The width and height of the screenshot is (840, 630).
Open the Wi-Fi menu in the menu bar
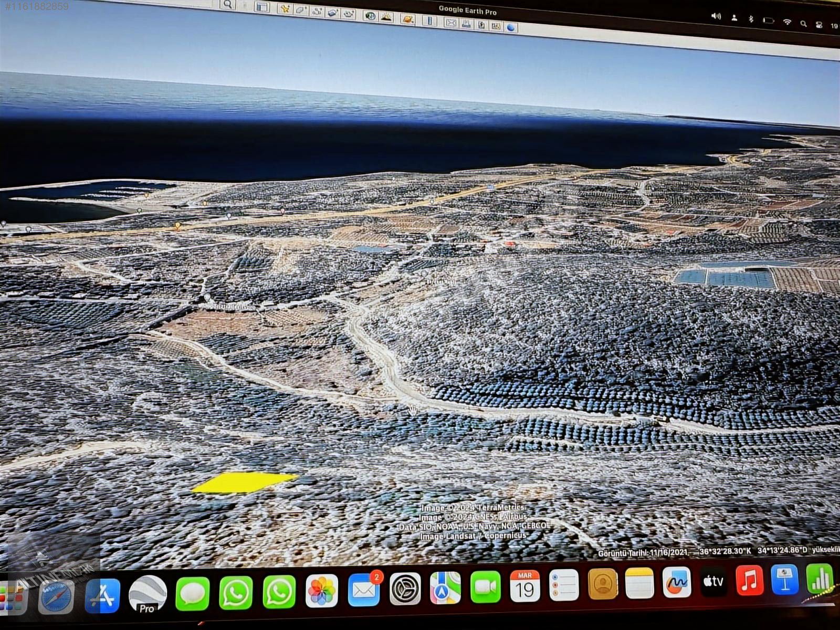pyautogui.click(x=786, y=22)
